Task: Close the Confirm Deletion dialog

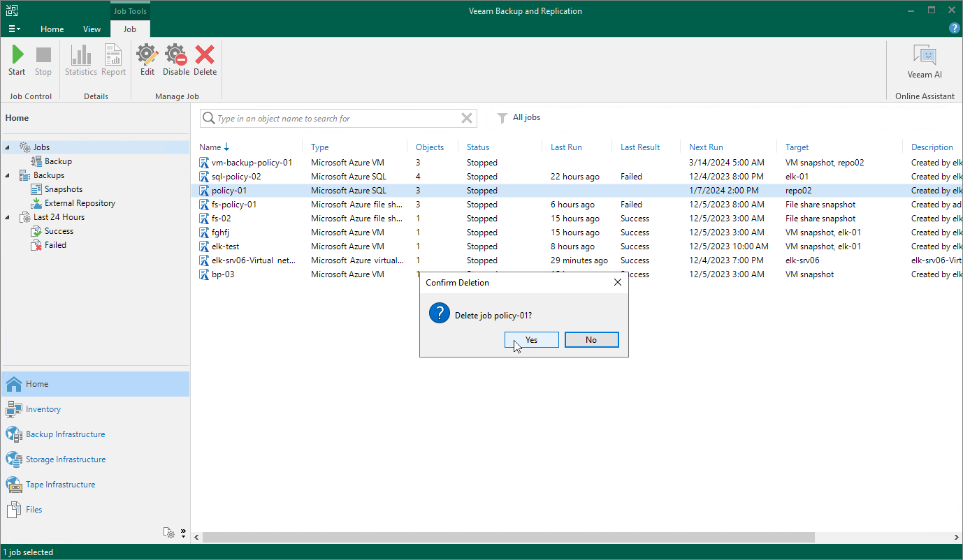Action: 617,283
